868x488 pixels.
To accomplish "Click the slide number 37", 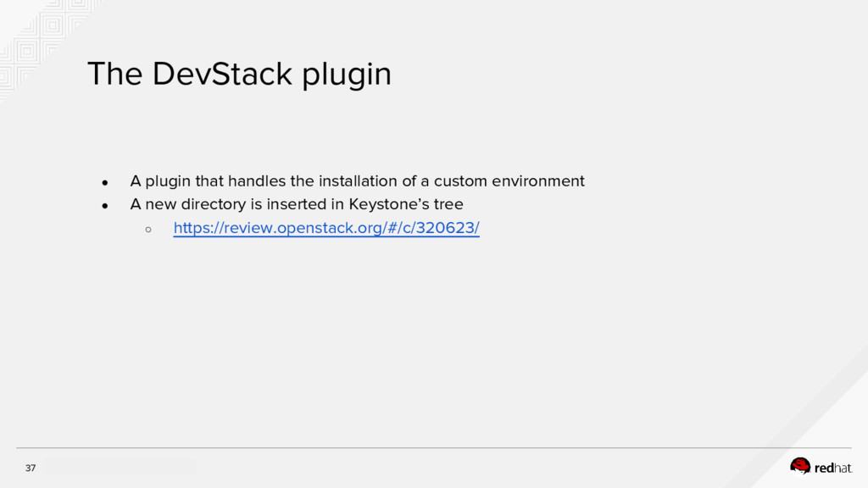I will [x=31, y=468].
